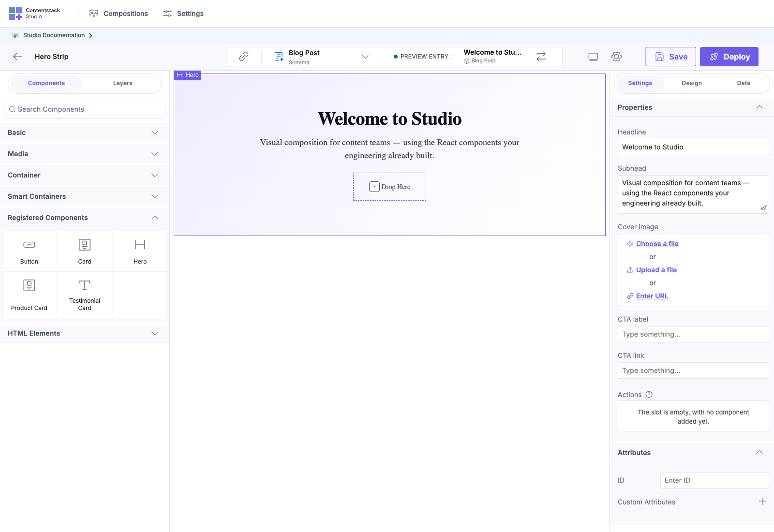
Task: Click the Contentstack Studio logo
Action: [x=34, y=13]
